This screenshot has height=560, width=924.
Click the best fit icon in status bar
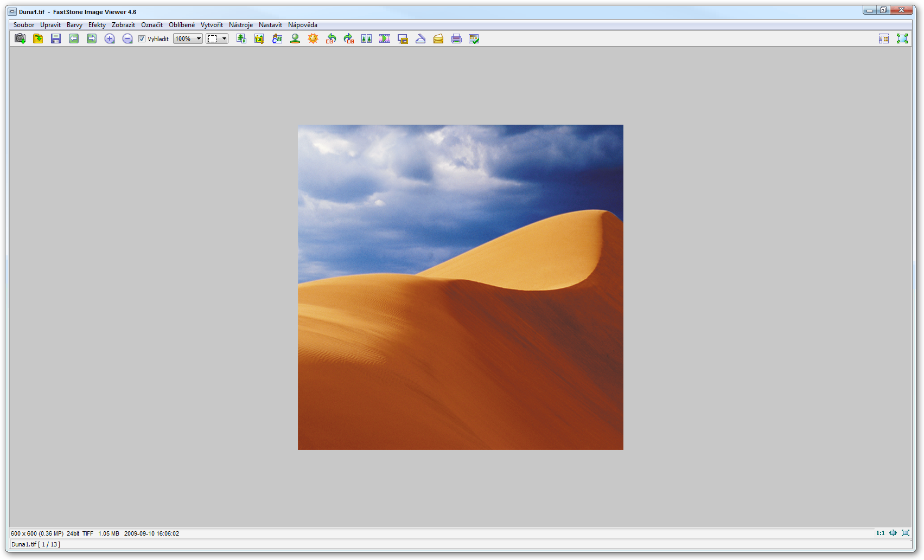coord(893,533)
